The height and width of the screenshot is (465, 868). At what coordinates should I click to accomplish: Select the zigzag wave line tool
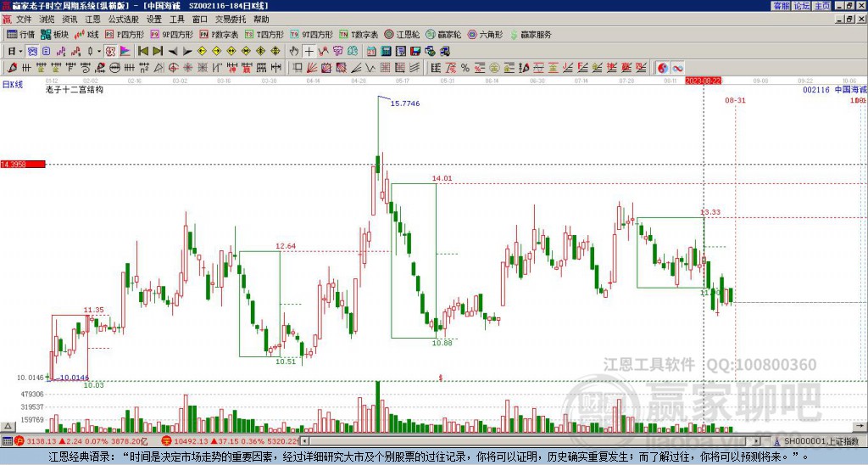(x=370, y=68)
